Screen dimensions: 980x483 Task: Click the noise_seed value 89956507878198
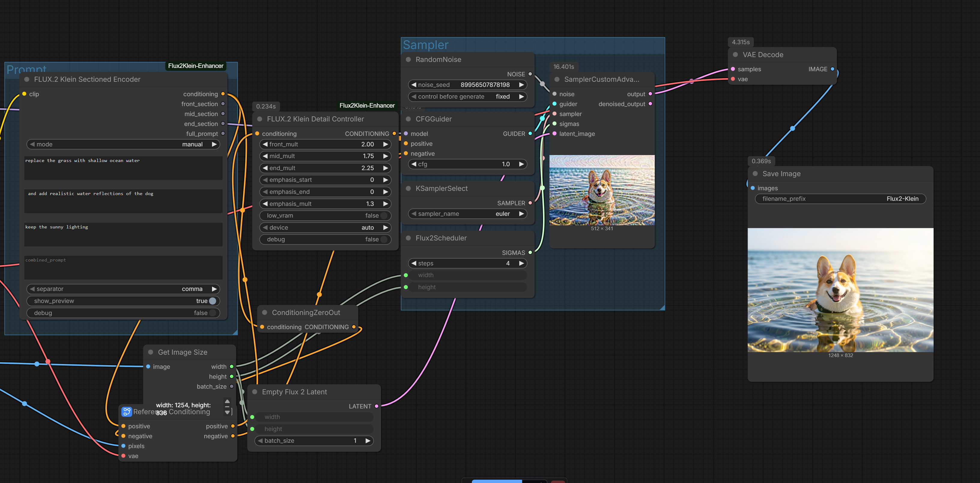(x=485, y=85)
